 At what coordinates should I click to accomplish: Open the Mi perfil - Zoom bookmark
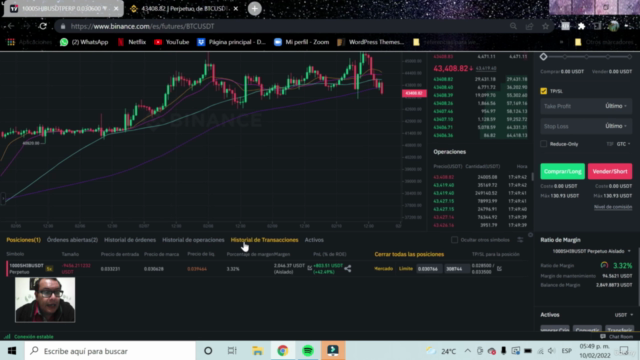[x=302, y=42]
